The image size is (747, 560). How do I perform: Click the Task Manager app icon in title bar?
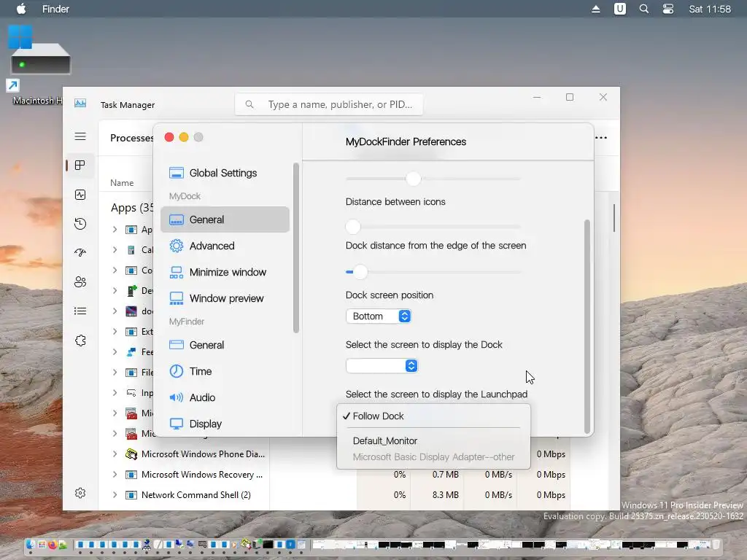[80, 104]
